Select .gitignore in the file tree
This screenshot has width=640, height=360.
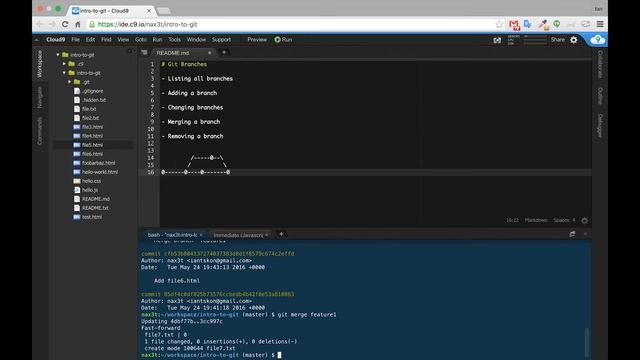click(93, 91)
